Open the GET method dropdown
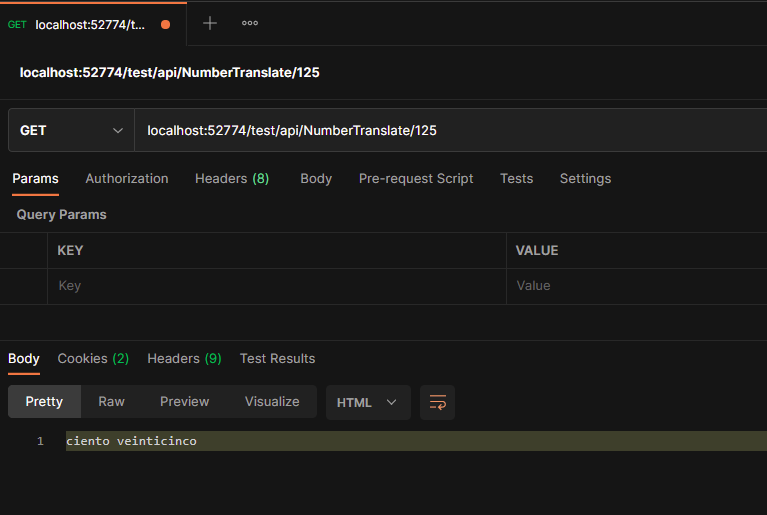Viewport: 767px width, 515px height. (x=71, y=130)
